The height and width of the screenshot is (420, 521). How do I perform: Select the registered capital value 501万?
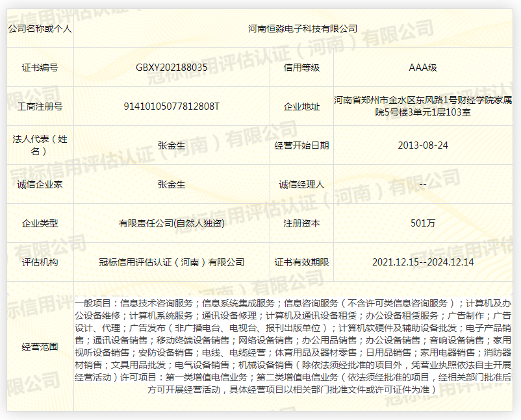point(423,223)
